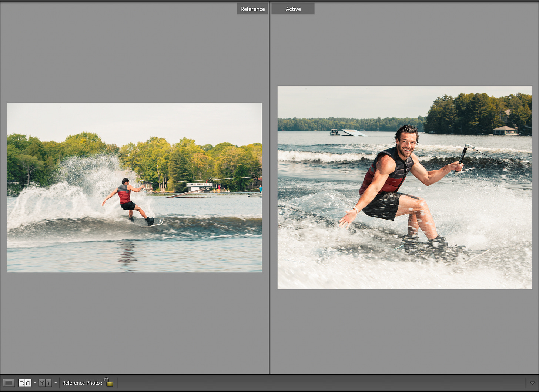Open the Reference view layout dropdown arrow
The image size is (539, 392).
coord(35,383)
